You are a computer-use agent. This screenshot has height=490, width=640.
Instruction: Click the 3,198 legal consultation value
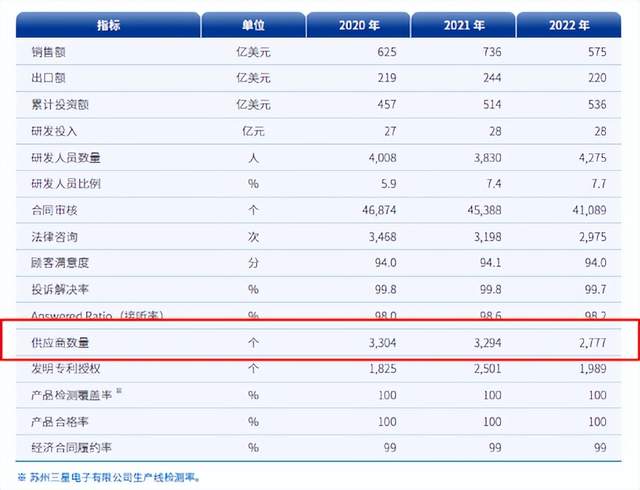(x=487, y=237)
